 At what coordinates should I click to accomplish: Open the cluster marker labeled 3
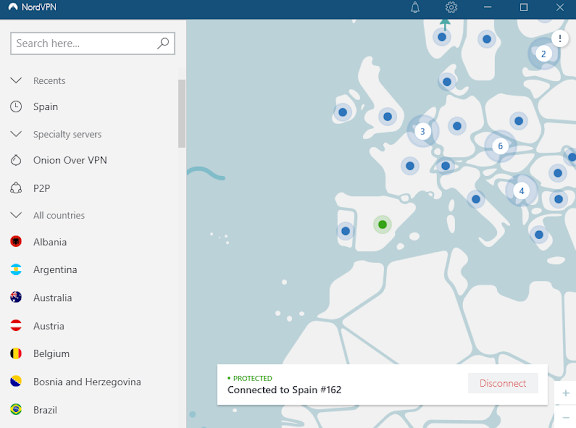(x=422, y=131)
